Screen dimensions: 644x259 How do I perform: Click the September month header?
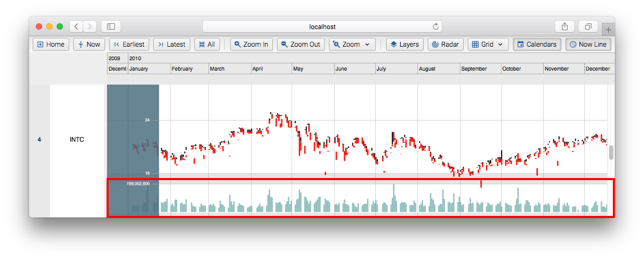pyautogui.click(x=480, y=69)
